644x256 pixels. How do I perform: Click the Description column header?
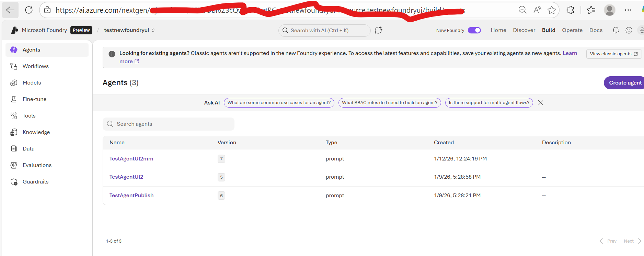coord(556,143)
